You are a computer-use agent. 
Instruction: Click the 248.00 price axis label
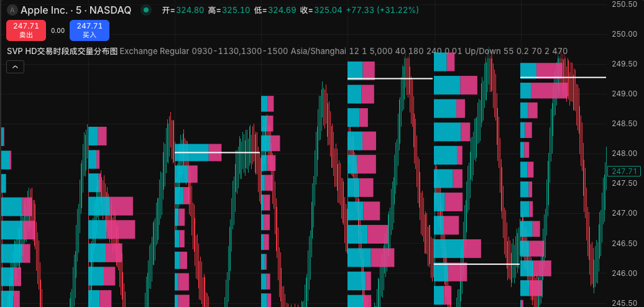coord(625,153)
